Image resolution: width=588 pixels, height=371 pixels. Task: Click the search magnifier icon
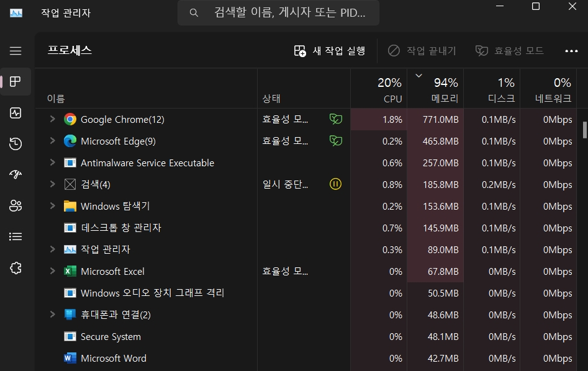194,13
